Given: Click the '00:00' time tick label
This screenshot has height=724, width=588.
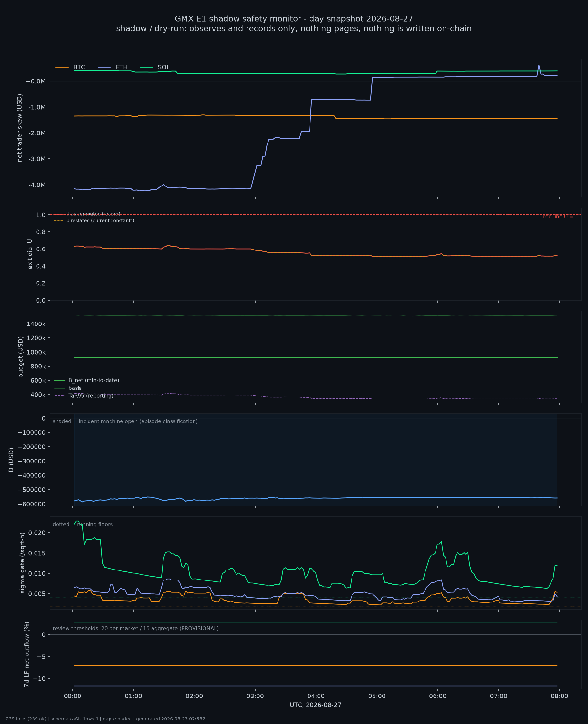Looking at the screenshot, I should pyautogui.click(x=72, y=696).
